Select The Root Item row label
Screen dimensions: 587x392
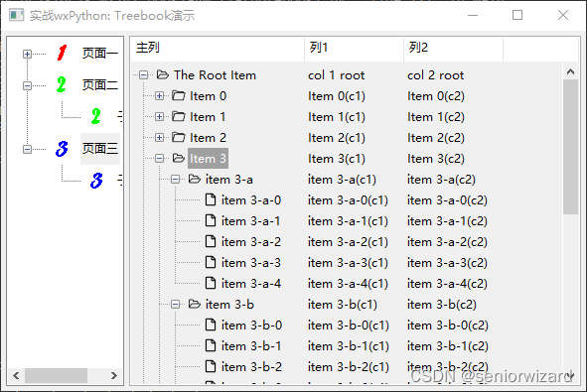pyautogui.click(x=215, y=75)
